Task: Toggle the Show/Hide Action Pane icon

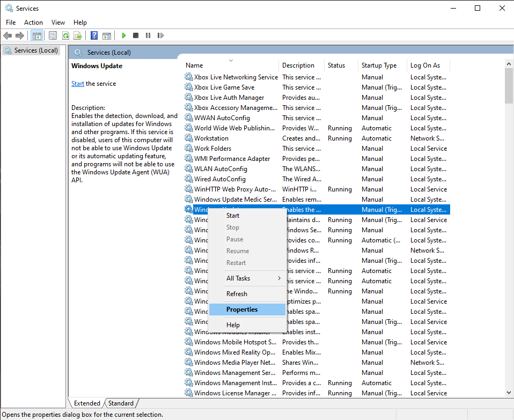Action: tap(107, 35)
